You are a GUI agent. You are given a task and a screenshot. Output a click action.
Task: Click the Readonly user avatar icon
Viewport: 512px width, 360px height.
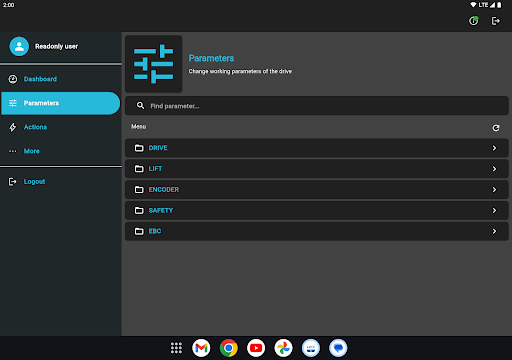(x=19, y=46)
